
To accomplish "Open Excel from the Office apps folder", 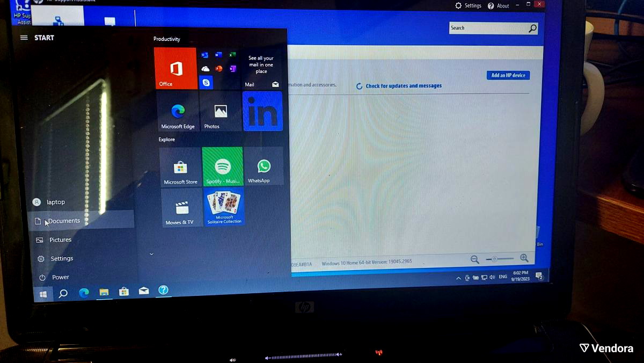I will coord(232,54).
